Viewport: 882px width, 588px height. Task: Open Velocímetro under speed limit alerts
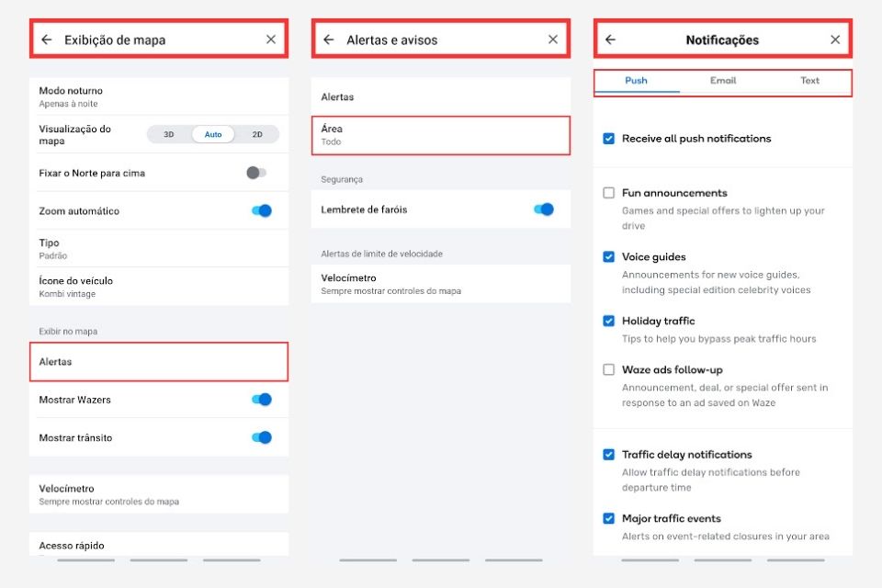(441, 284)
